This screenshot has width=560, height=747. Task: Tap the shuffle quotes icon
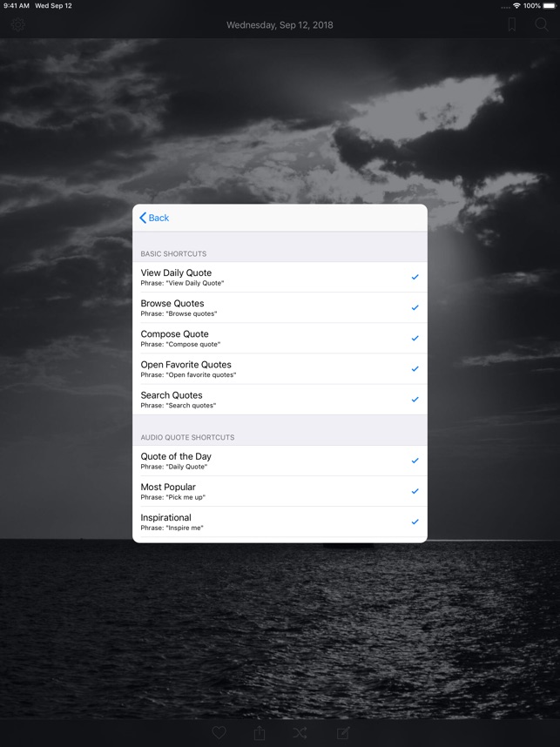coord(300,732)
